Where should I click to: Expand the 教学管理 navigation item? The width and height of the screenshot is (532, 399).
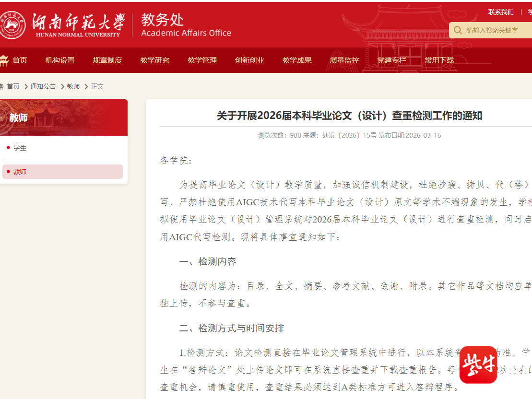pos(202,60)
